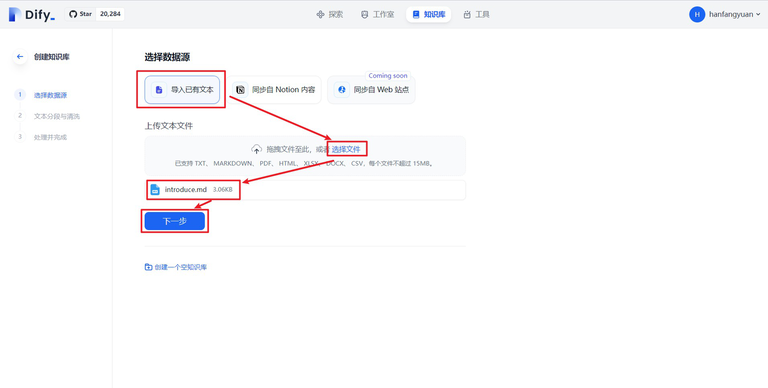Click the upload cloud icon
Image resolution: width=768 pixels, height=388 pixels.
257,149
